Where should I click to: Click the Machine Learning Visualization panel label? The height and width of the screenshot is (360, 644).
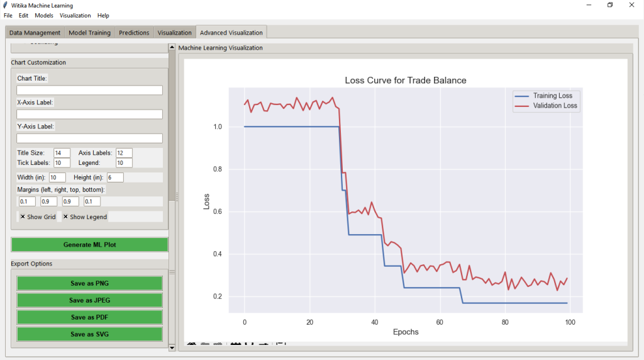[x=221, y=48]
